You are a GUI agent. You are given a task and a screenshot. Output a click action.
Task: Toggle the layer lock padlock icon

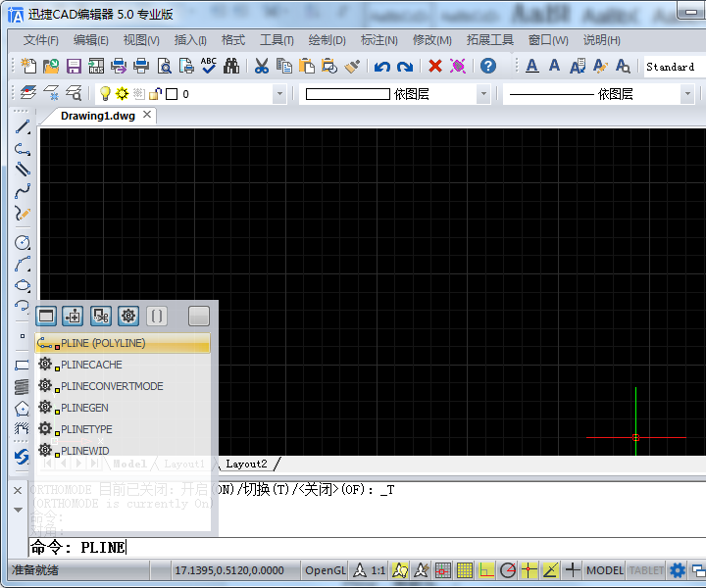155,93
